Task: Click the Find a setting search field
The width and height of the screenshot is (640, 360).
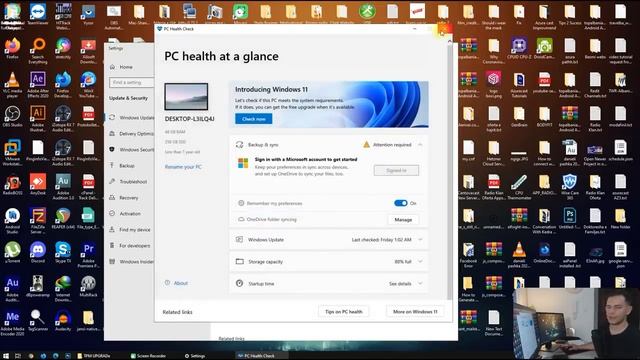Action: point(131,82)
